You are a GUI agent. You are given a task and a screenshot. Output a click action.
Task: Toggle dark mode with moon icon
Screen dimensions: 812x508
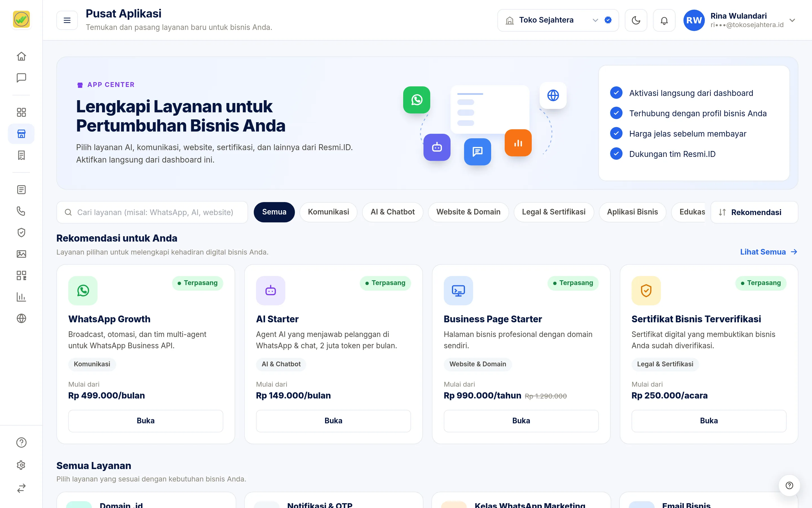click(636, 20)
